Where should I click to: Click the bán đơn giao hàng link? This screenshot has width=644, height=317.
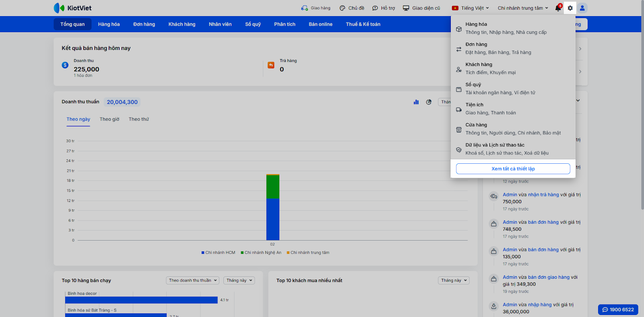[549, 277]
